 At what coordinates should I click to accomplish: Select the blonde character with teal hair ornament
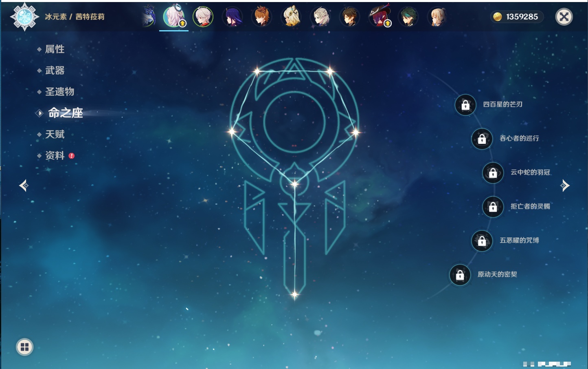click(x=291, y=17)
